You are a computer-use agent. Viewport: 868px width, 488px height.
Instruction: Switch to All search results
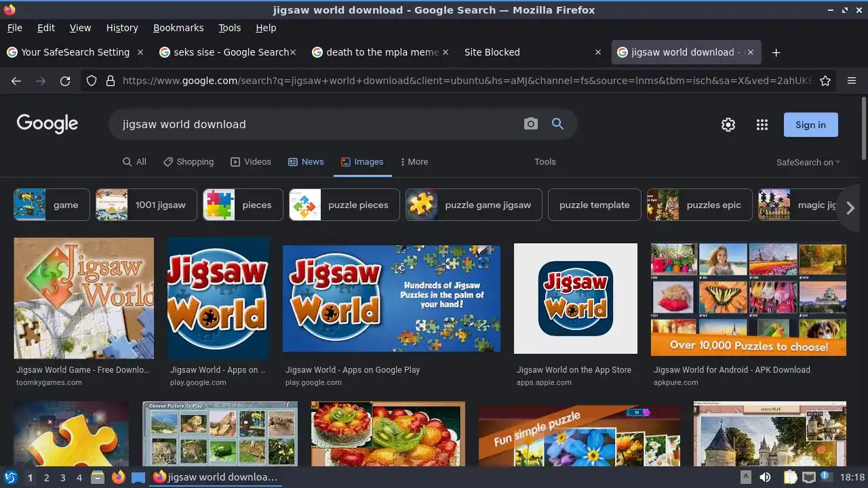click(x=134, y=162)
